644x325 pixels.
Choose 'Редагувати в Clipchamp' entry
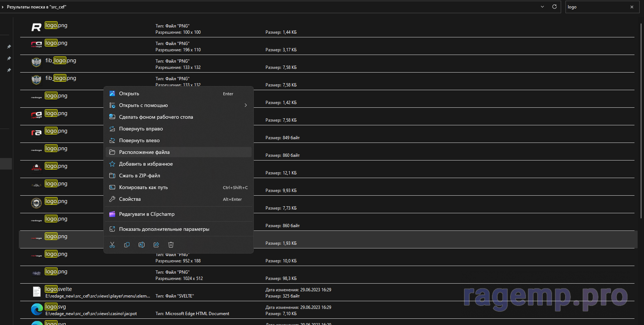[x=147, y=214]
